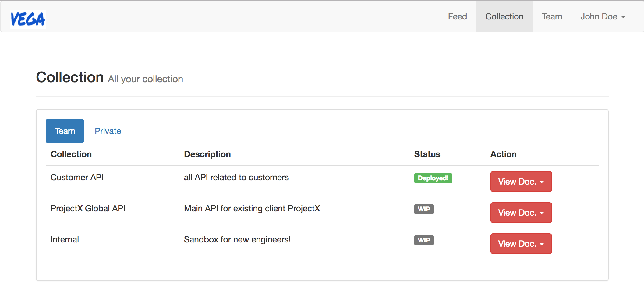Select the Collection nav item
This screenshot has height=307, width=644.
(504, 17)
